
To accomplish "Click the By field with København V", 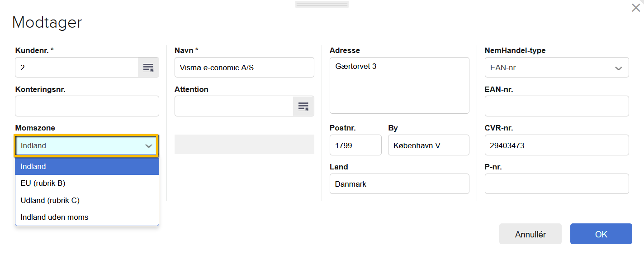I will pyautogui.click(x=428, y=145).
